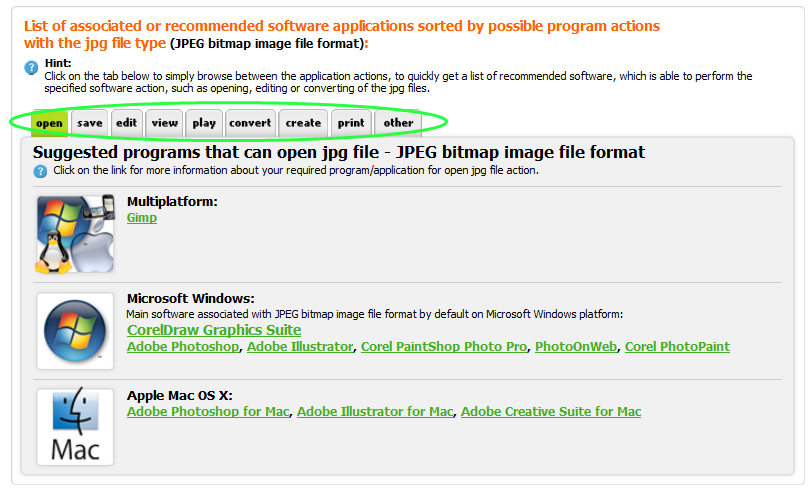Select the print tab
810x489 pixels.
point(351,123)
